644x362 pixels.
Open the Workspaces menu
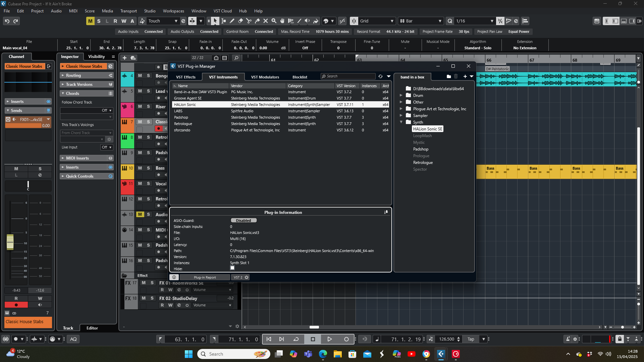173,11
